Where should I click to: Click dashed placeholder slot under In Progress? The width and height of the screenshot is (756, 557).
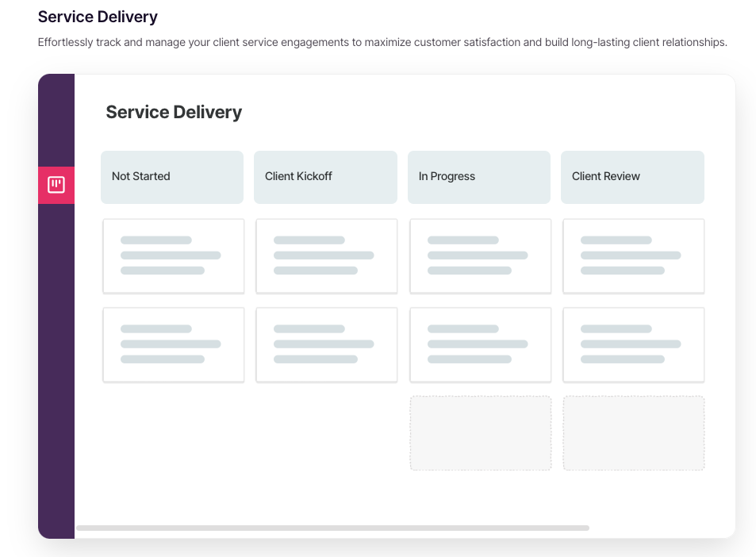point(481,433)
